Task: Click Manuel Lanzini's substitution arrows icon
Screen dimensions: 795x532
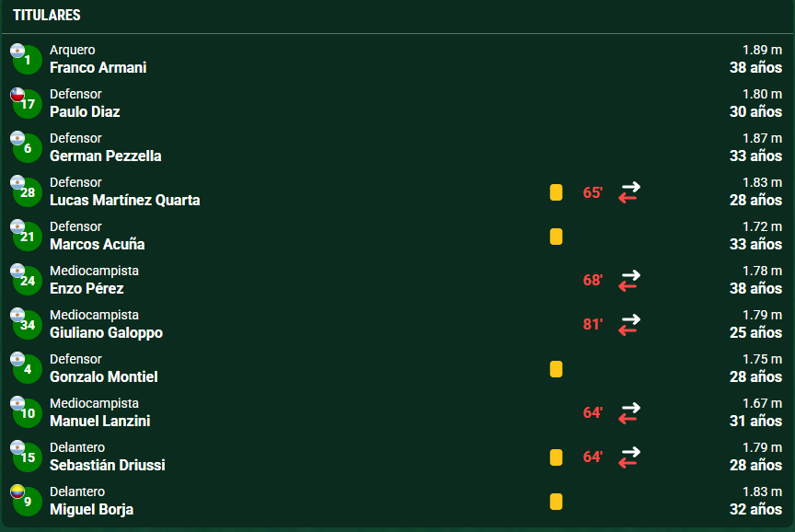Action: tap(629, 413)
